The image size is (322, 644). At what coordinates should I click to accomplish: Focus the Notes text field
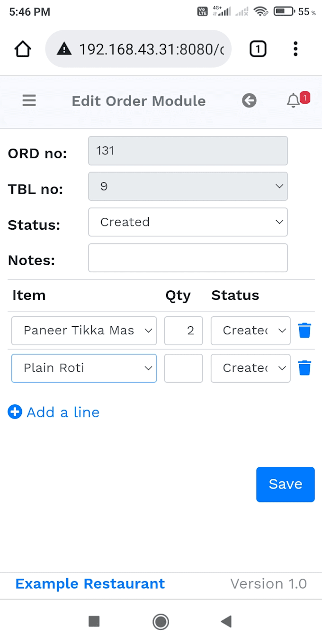[188, 258]
